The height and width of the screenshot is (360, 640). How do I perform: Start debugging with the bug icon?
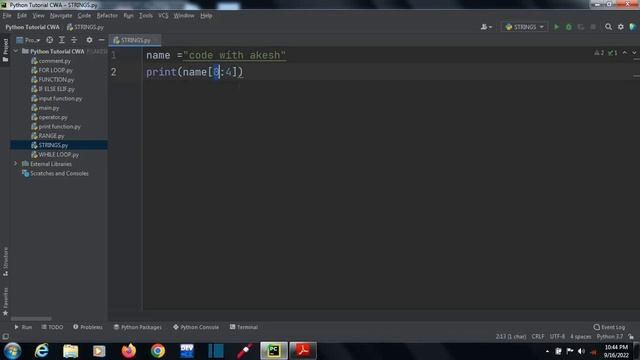click(x=569, y=27)
